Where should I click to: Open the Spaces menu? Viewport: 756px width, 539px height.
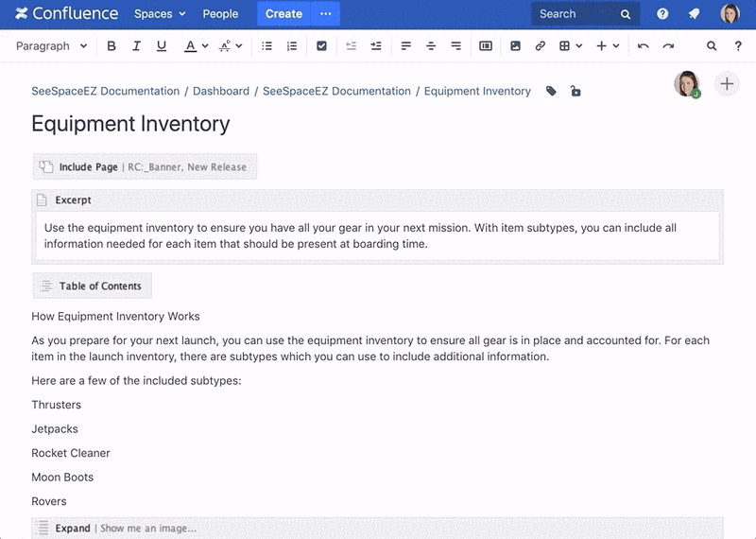tap(160, 14)
